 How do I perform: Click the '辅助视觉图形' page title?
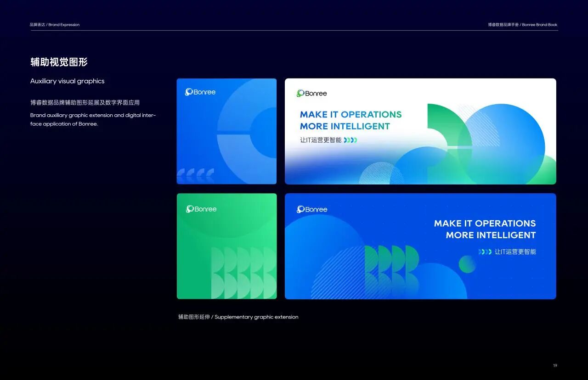59,62
